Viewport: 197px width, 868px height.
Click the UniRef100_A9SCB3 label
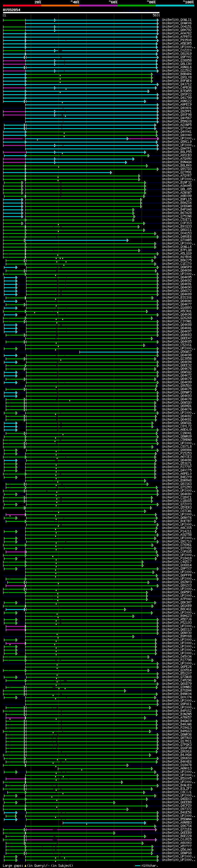176,155
